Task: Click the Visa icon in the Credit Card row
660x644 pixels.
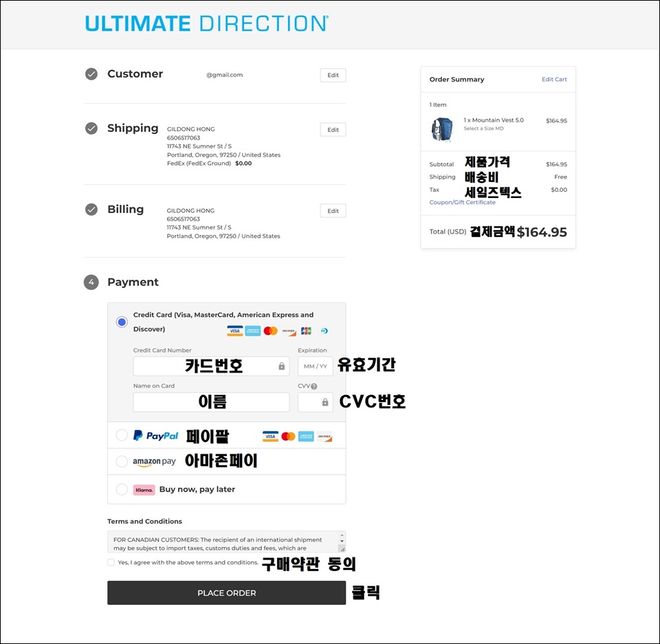Action: tap(235, 331)
